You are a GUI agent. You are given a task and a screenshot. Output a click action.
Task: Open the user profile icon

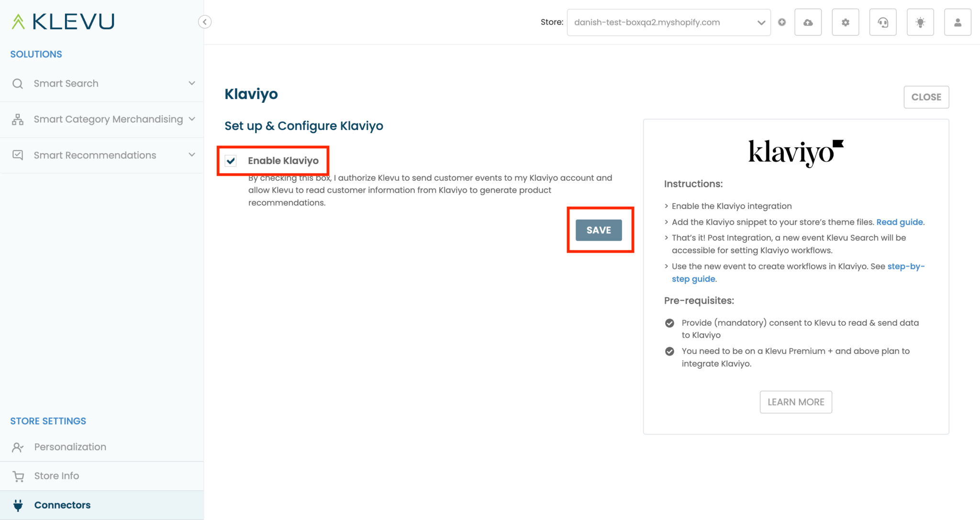pyautogui.click(x=958, y=22)
